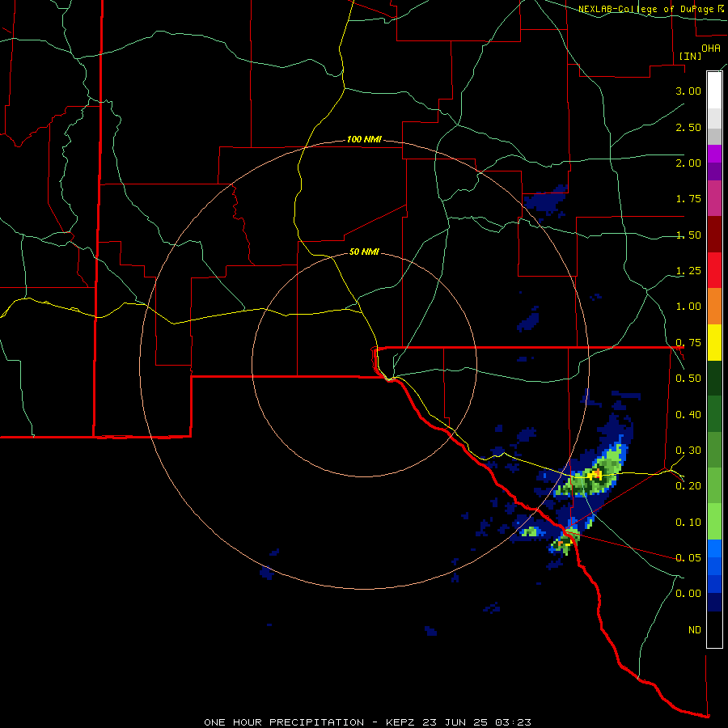Viewport: 728px width, 728px height.
Task: Click the 3.00 legend value
Action: [688, 91]
